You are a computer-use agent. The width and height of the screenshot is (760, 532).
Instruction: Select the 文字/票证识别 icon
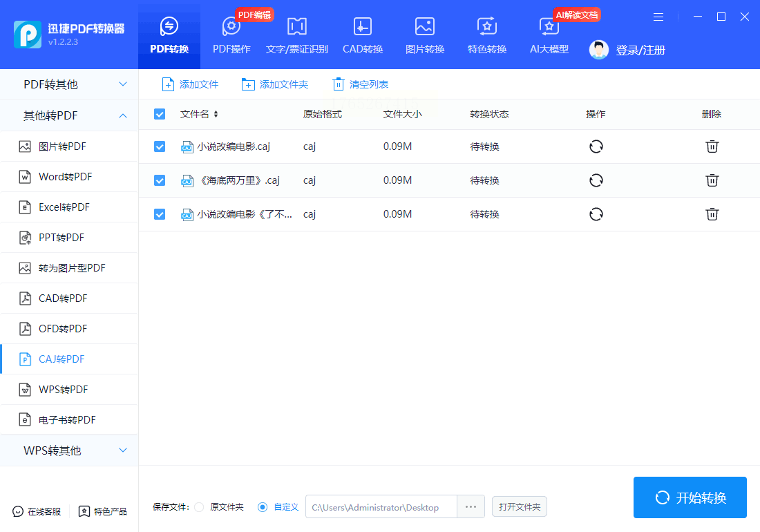296,28
